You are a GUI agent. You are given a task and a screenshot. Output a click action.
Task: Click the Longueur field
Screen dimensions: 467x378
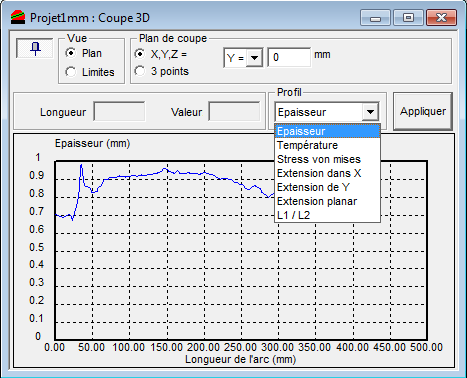coord(119,112)
